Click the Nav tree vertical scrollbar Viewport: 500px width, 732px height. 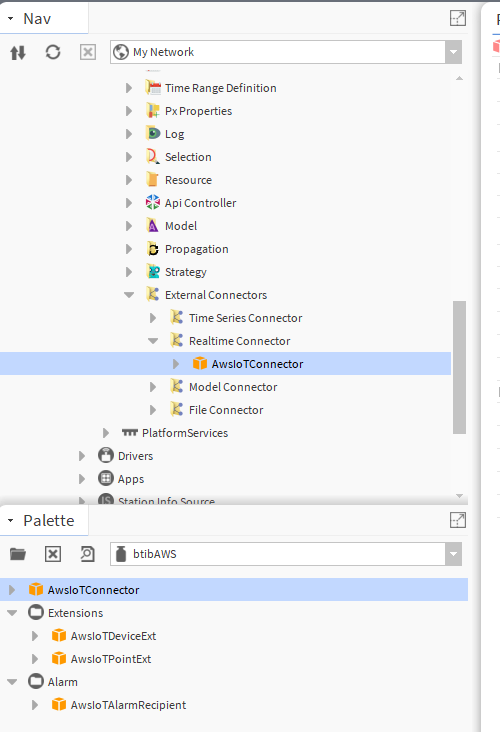pos(459,367)
